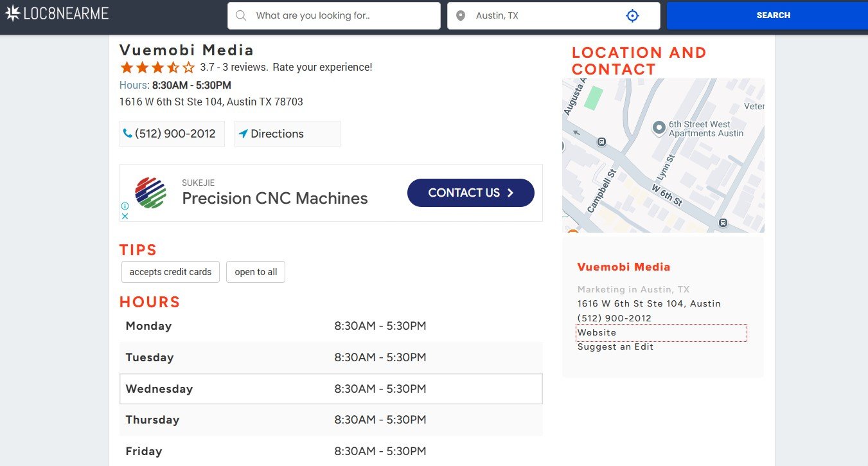Screen dimensions: 868x466
Task: Click 'Suggest an Edit' link
Action: point(616,346)
